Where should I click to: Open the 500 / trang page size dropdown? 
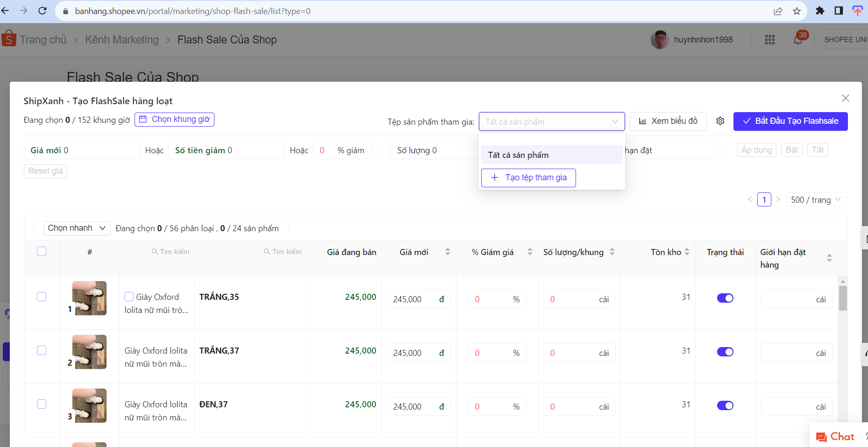pyautogui.click(x=817, y=199)
